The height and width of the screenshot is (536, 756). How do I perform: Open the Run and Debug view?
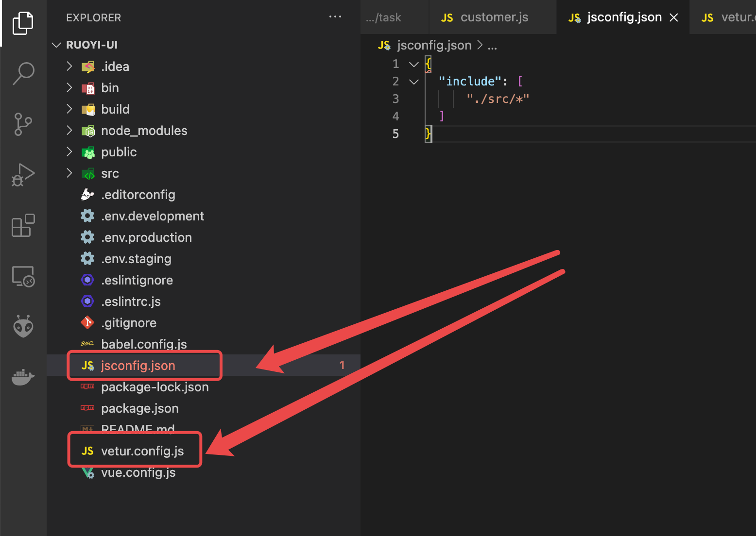[23, 175]
